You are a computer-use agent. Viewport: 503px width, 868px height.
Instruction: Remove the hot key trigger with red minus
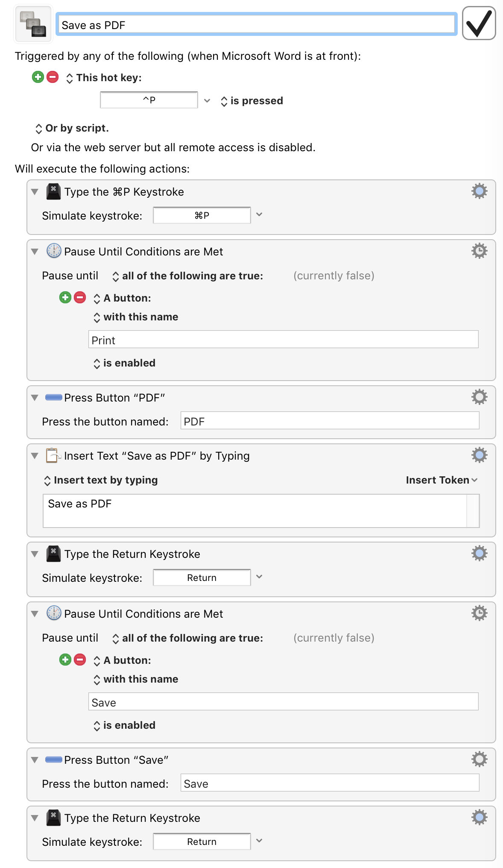click(53, 77)
